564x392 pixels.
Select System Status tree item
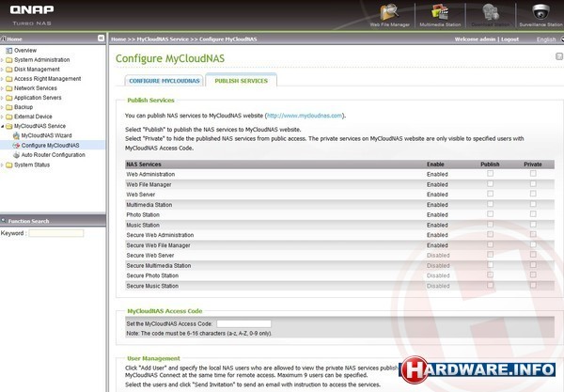point(32,165)
